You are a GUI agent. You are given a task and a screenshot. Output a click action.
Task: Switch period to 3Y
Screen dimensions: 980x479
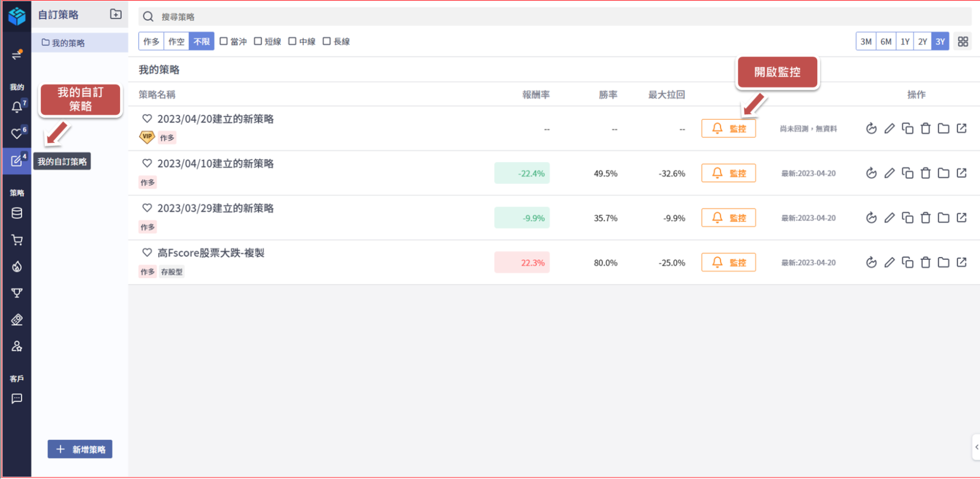pos(940,42)
